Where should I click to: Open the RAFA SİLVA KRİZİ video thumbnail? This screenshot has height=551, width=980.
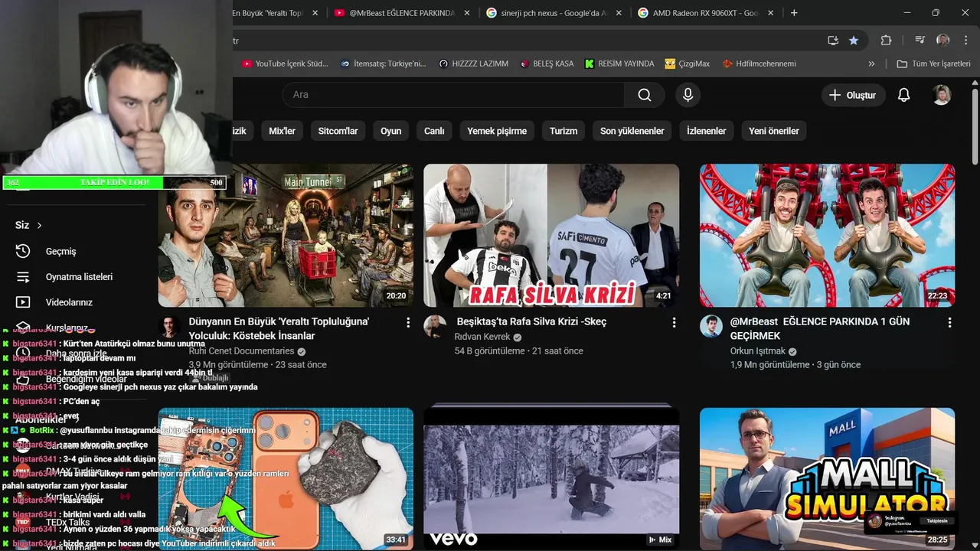551,236
